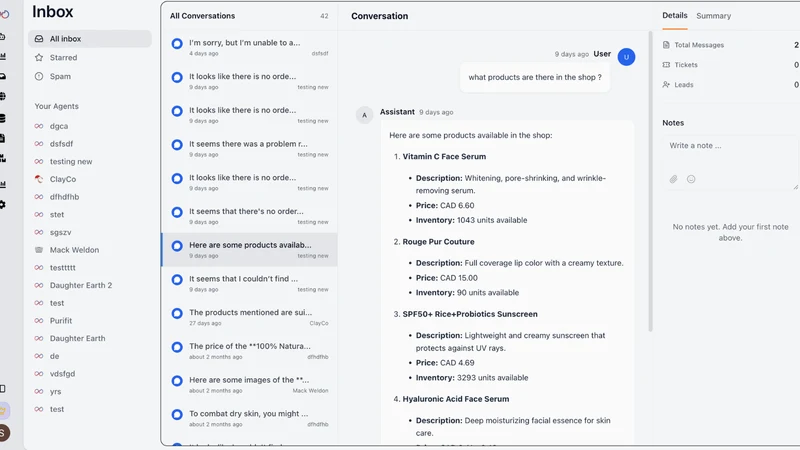This screenshot has height=450, width=800.
Task: Click product title "Vitamin C Face Serum"
Action: pyautogui.click(x=444, y=157)
